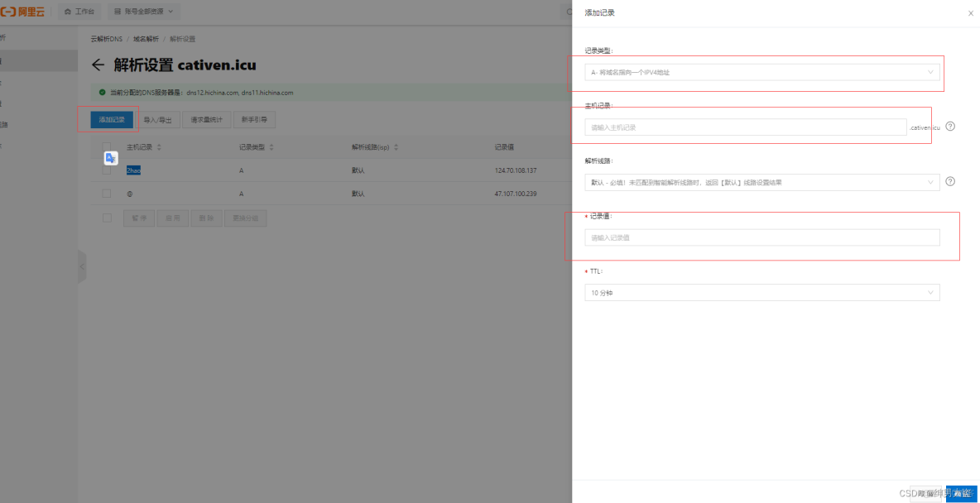Click the back arrow beside 解析设置 cativen.icu title
The height and width of the screenshot is (503, 980).
point(97,65)
